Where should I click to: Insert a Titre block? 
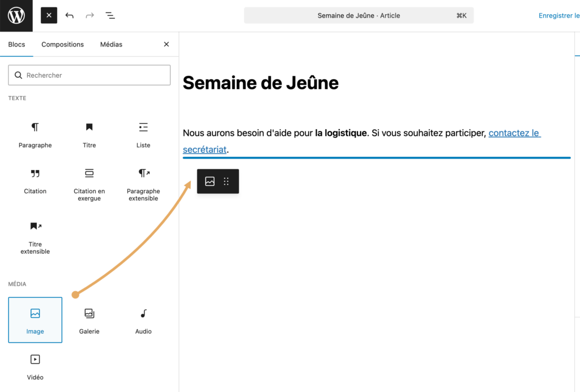pos(89,135)
